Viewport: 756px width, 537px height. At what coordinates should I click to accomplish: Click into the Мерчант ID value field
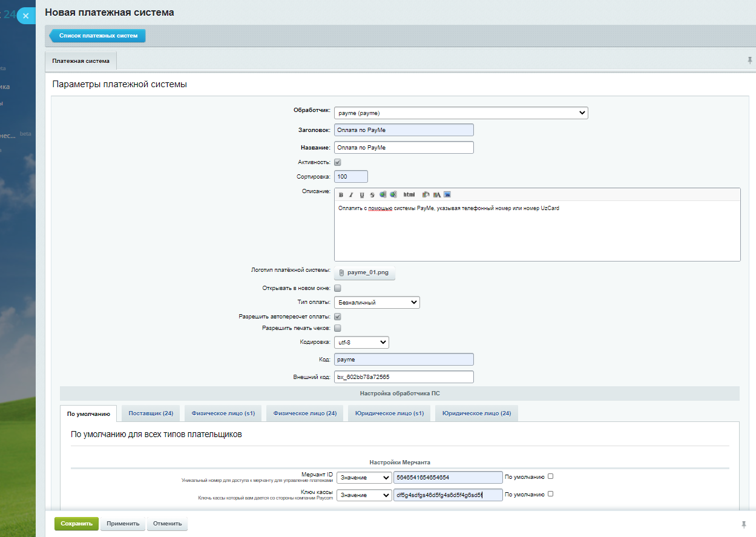click(447, 477)
